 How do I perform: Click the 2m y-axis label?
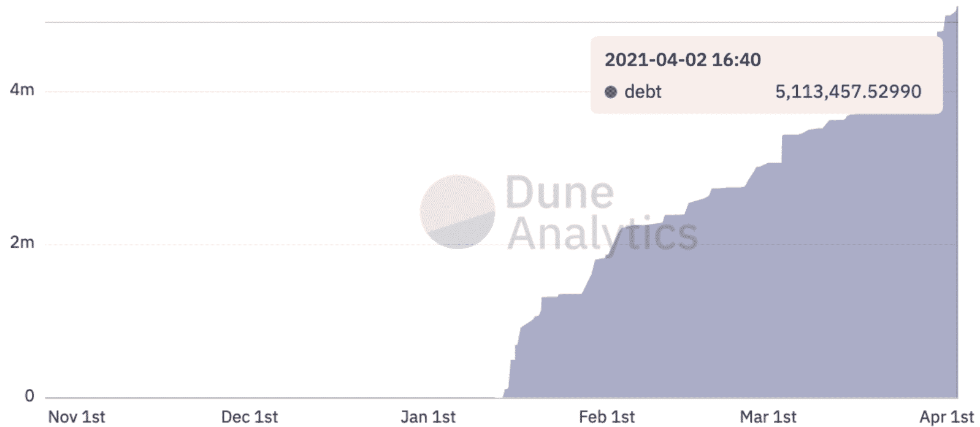click(22, 242)
